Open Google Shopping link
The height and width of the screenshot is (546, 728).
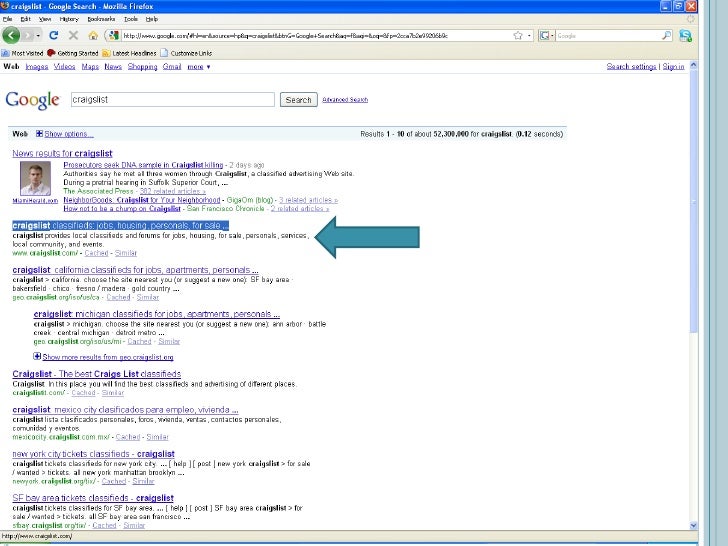pos(143,67)
